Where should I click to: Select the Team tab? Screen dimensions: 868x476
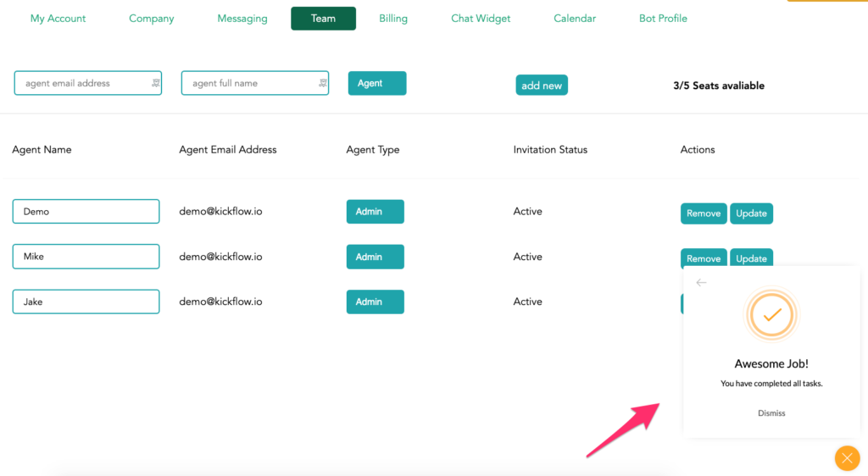323,19
